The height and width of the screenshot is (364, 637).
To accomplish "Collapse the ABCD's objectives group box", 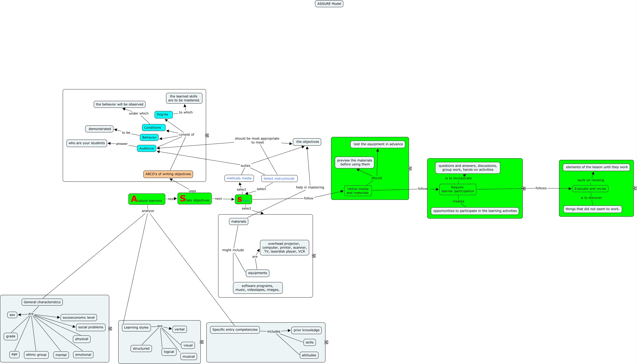I will tap(207, 136).
